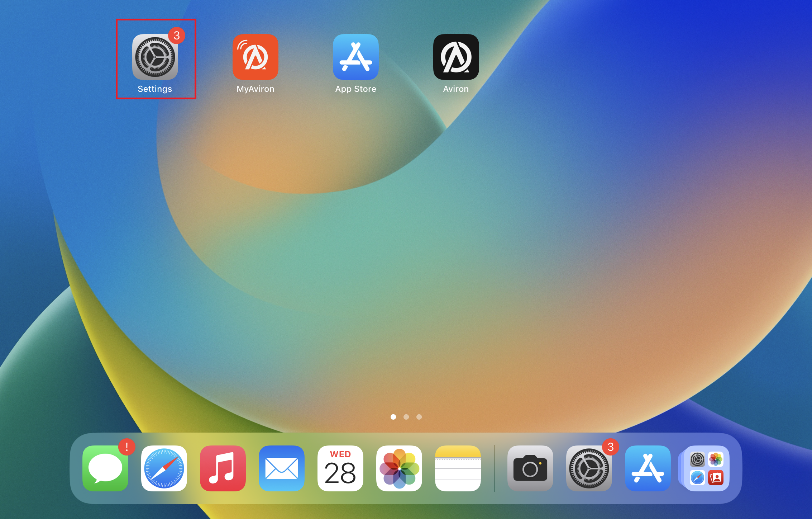Go to the third home screen page dot

click(x=419, y=417)
